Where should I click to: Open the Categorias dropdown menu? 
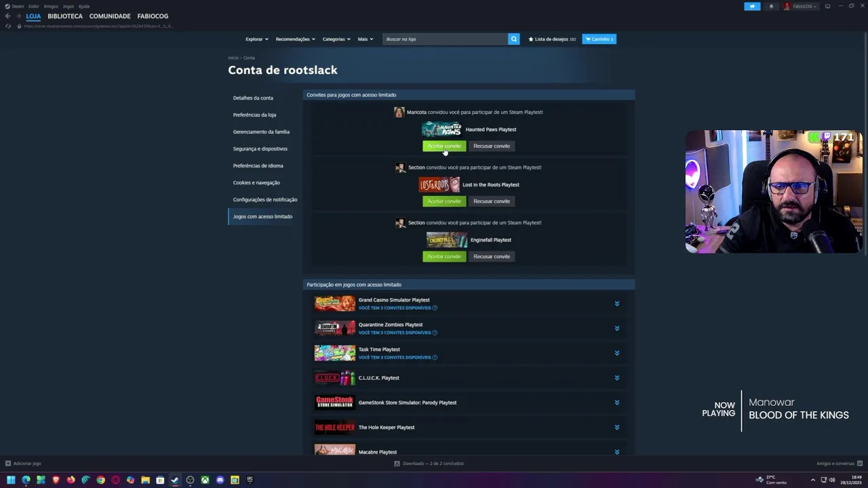(336, 39)
